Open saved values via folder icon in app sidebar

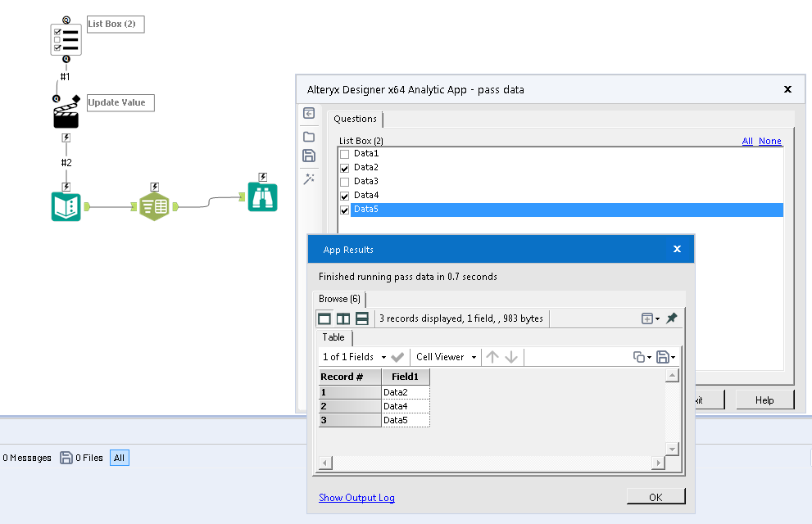(x=309, y=137)
